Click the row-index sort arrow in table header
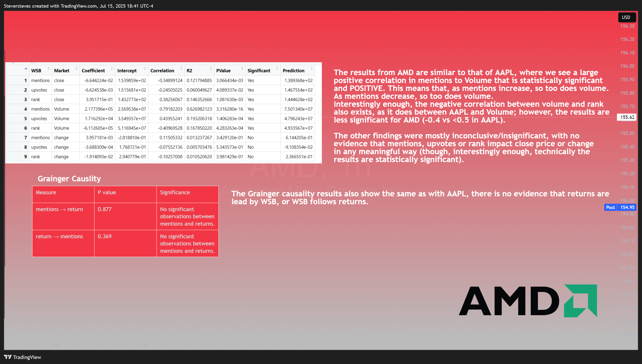This screenshot has width=642, height=364. point(26,69)
